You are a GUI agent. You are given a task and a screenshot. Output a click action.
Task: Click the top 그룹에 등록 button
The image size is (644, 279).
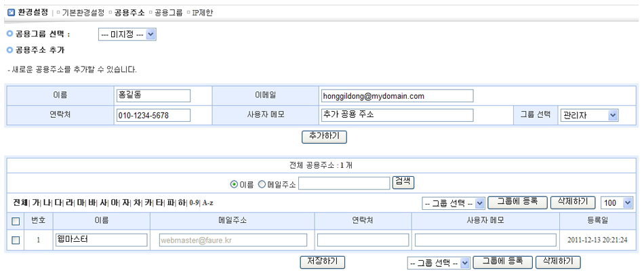517,202
